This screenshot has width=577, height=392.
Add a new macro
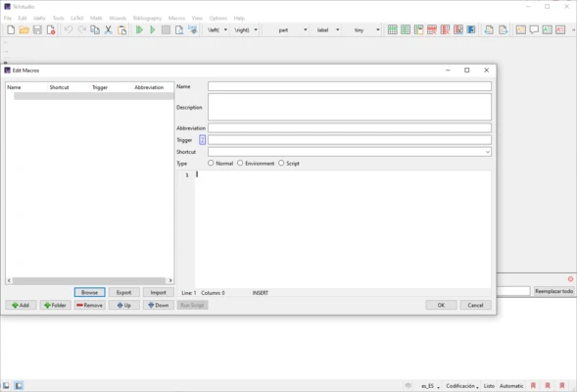pos(21,305)
